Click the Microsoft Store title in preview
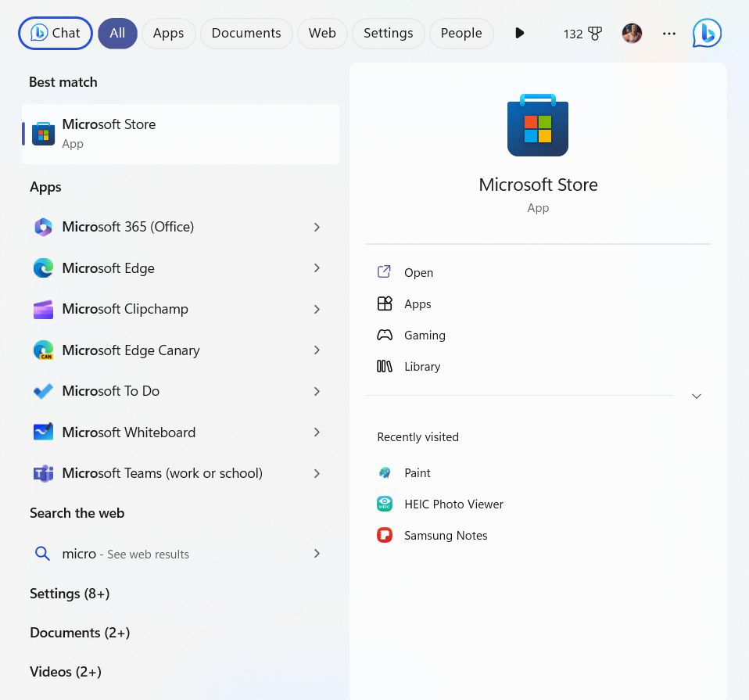Image resolution: width=749 pixels, height=700 pixels. [x=539, y=185]
